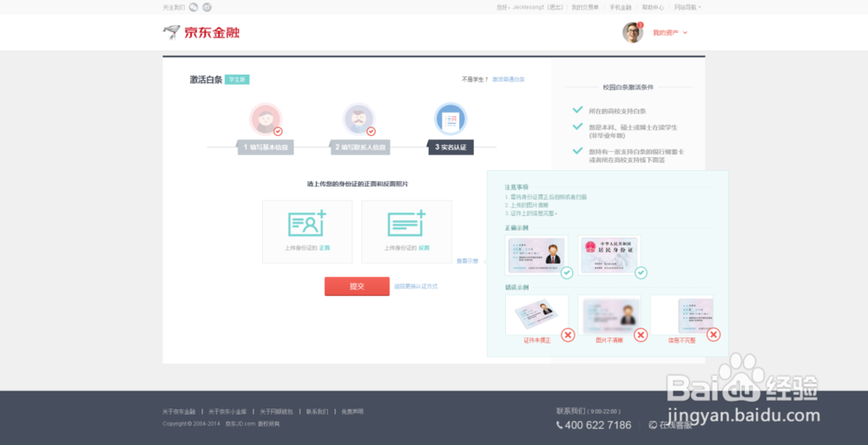868x445 pixels.
Task: Click the 信息不完整 caption
Action: coord(681,340)
